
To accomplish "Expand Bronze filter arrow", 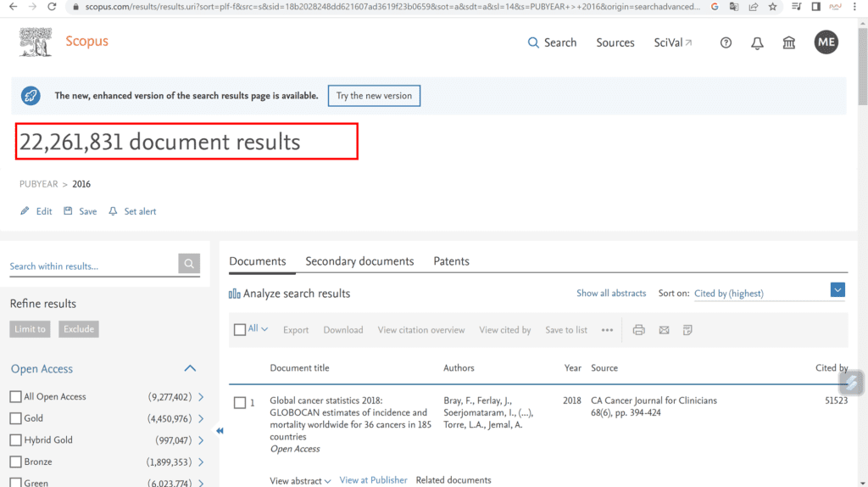I will pos(201,462).
